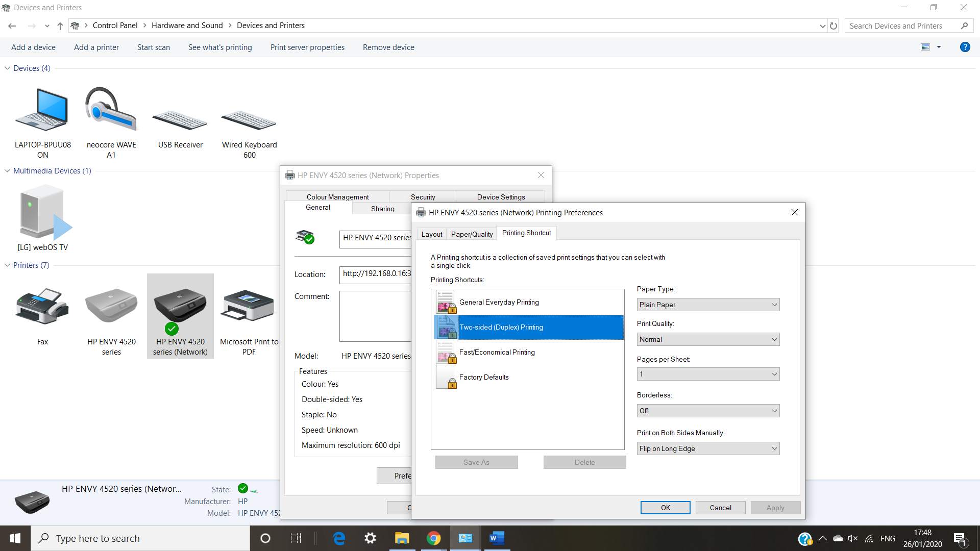Click Print server properties in toolbar
Viewport: 980px width, 551px height.
[307, 47]
